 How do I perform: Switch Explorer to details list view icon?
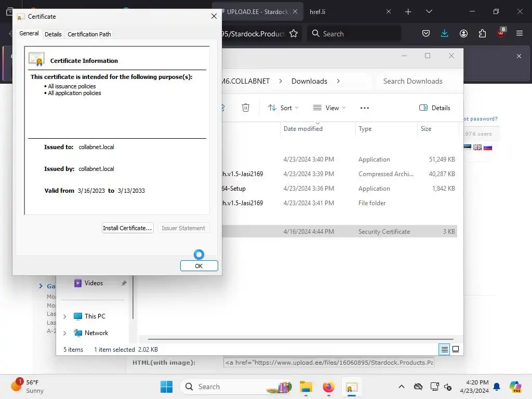(445, 349)
